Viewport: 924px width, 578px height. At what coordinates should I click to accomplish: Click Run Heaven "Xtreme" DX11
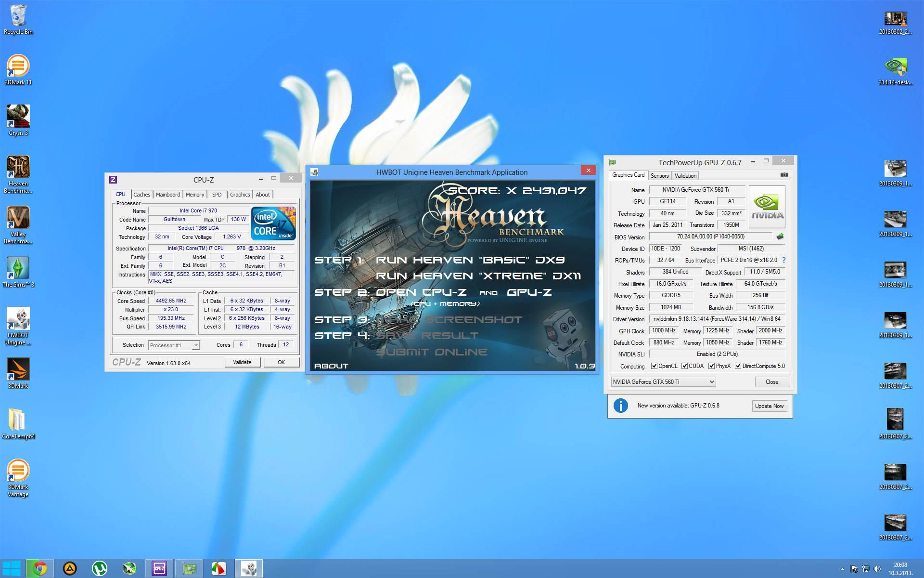[x=478, y=276]
